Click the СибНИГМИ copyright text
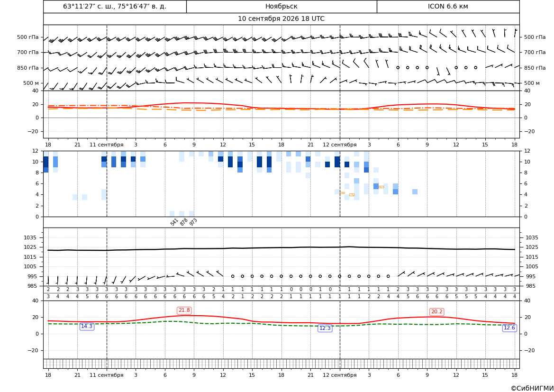The image size is (554, 392). point(532,388)
